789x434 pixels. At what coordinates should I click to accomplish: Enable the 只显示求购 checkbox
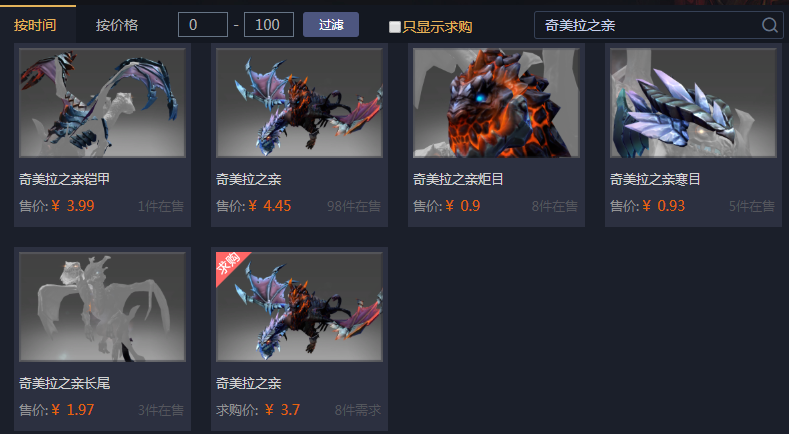[x=395, y=27]
